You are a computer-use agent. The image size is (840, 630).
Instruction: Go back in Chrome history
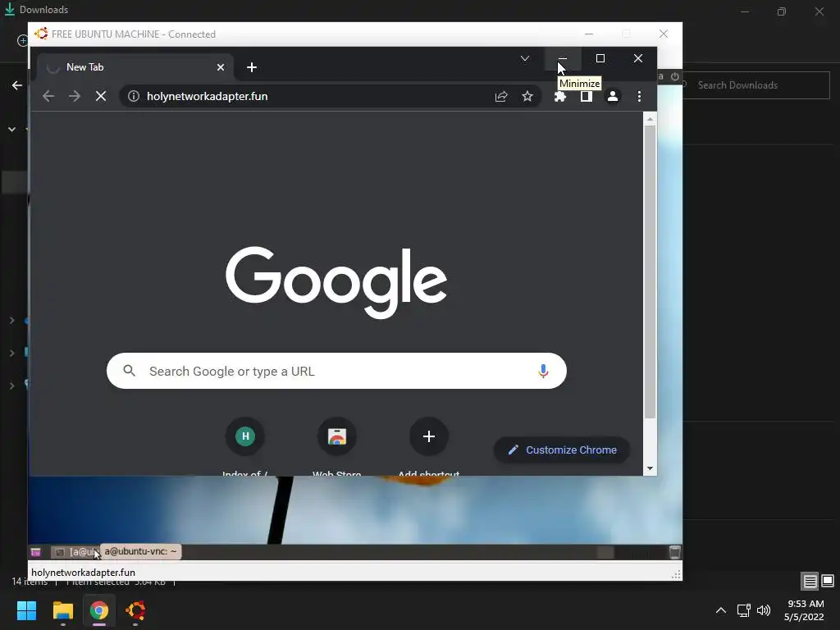[48, 97]
